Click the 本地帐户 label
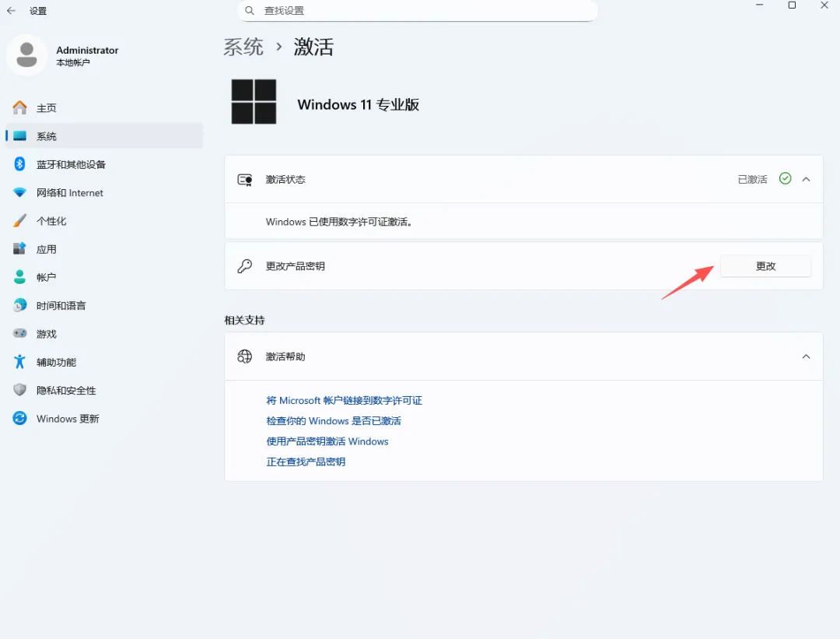The image size is (840, 639). 73,63
